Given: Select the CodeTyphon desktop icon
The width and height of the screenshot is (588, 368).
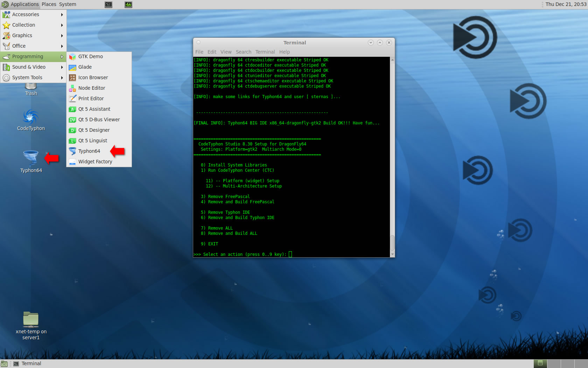Looking at the screenshot, I should click(x=31, y=117).
